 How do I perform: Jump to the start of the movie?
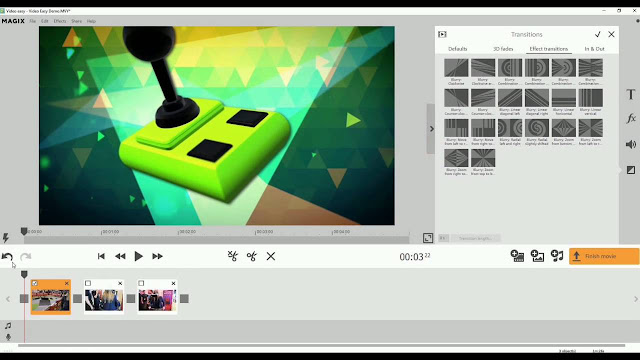click(101, 256)
